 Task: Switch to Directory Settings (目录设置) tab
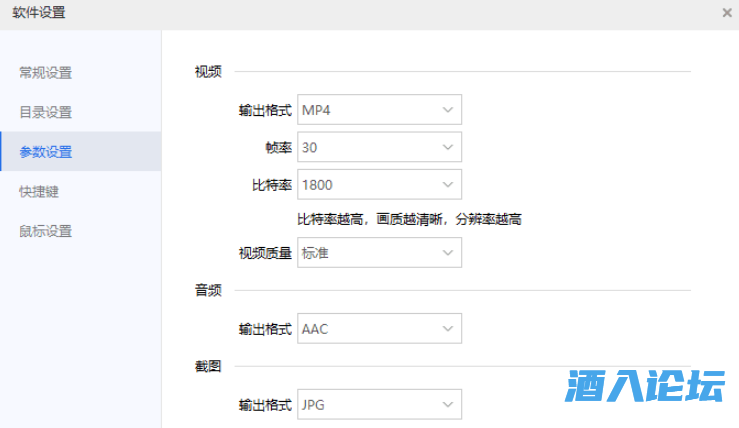[x=46, y=112]
